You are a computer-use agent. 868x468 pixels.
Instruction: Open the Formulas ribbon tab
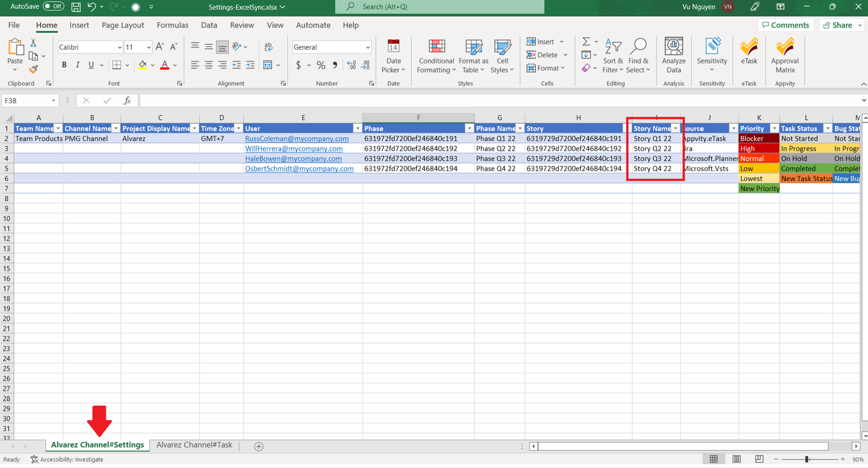point(172,26)
